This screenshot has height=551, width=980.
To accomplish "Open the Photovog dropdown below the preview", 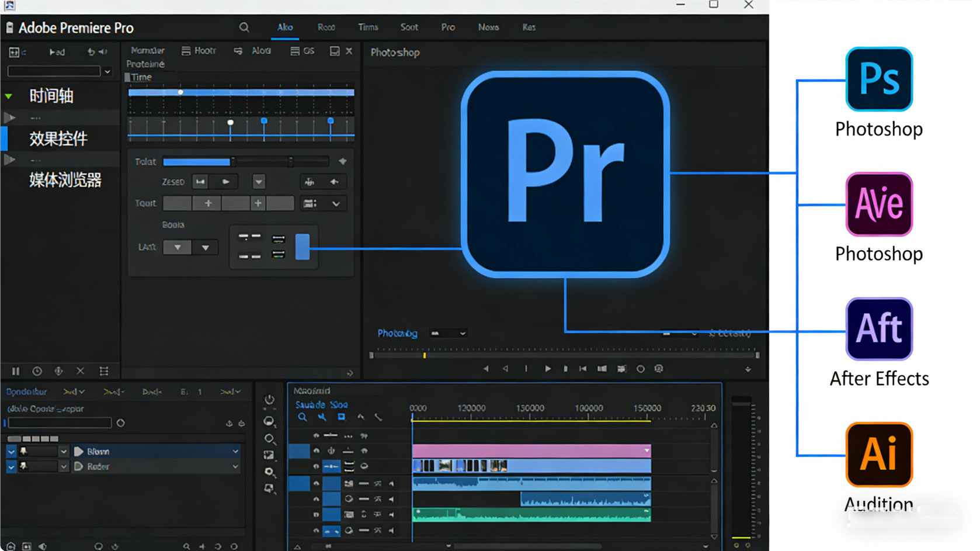I will (x=449, y=334).
